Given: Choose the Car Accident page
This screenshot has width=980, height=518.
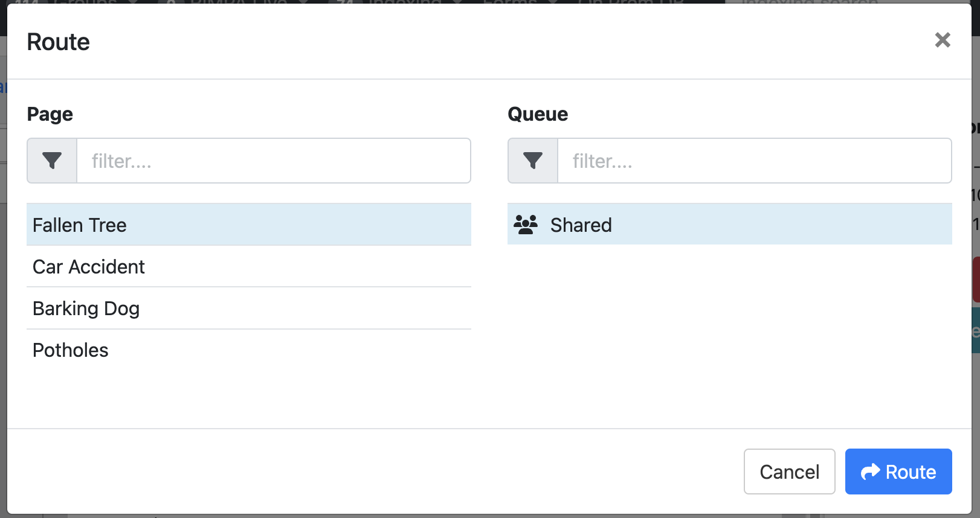Looking at the screenshot, I should click(248, 266).
